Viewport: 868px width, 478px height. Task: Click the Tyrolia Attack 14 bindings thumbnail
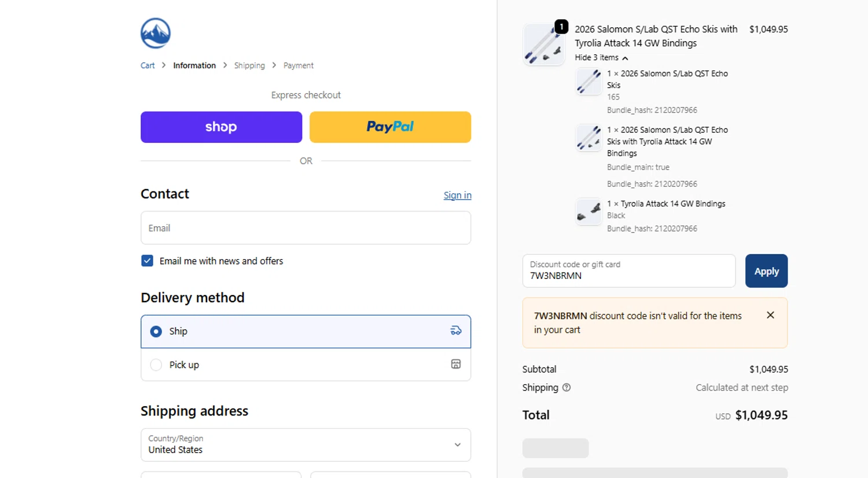pos(589,211)
